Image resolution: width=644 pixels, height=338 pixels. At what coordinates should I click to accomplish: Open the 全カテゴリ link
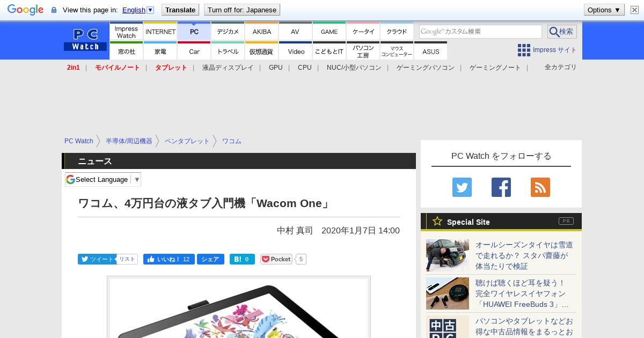point(561,67)
